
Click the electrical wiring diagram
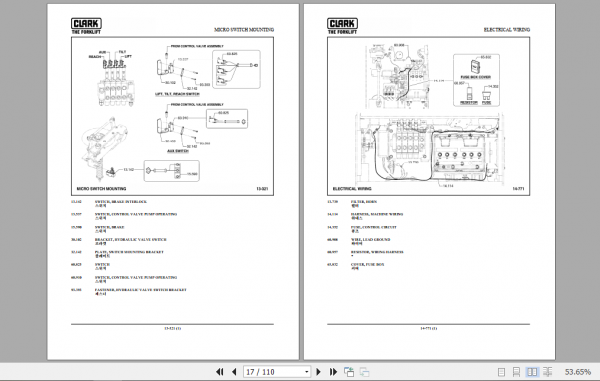pos(429,116)
